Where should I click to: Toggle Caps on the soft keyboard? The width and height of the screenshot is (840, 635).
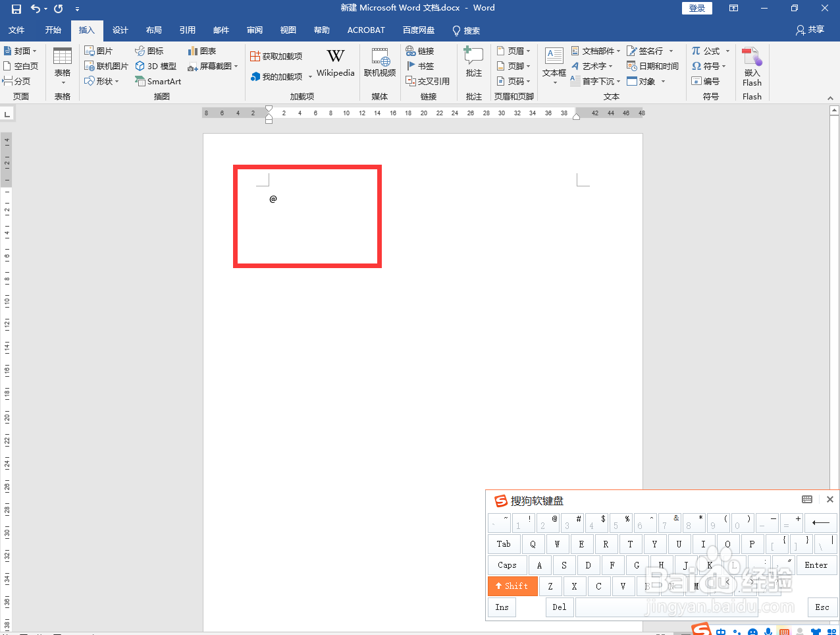click(x=507, y=565)
